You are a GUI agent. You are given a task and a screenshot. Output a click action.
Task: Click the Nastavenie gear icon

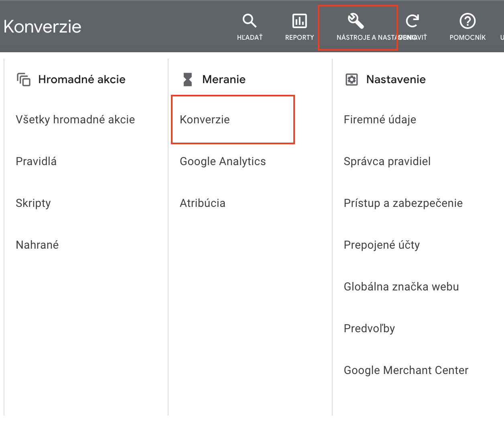tap(352, 80)
